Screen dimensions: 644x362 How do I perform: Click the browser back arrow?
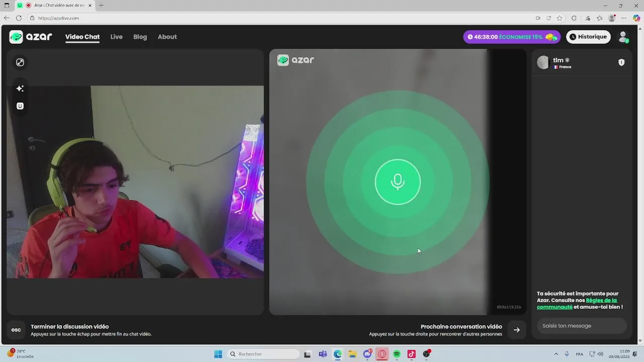tap(7, 18)
